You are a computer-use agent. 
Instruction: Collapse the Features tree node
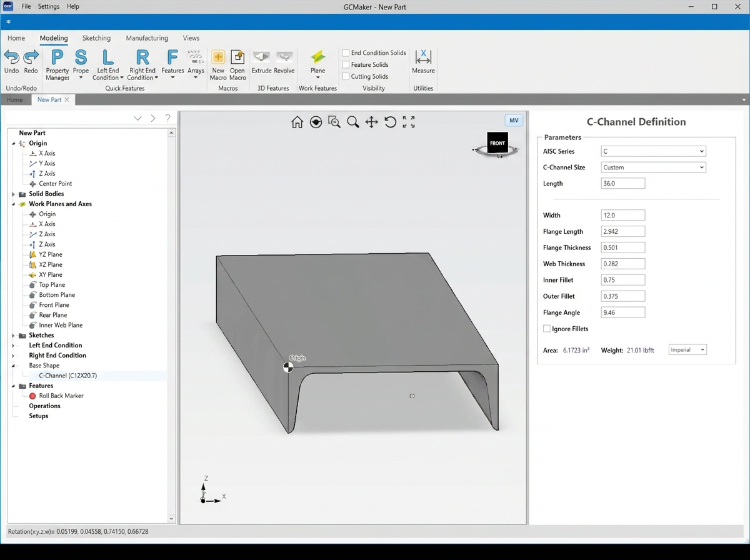[14, 386]
